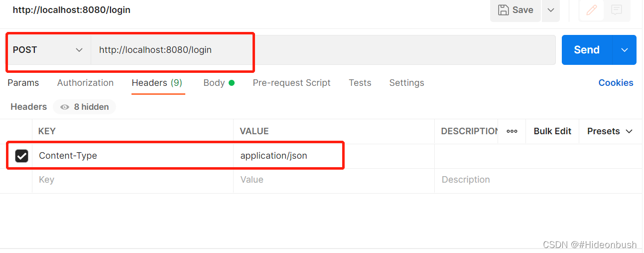The image size is (644, 253).
Task: Open the comments icon
Action: [x=617, y=10]
